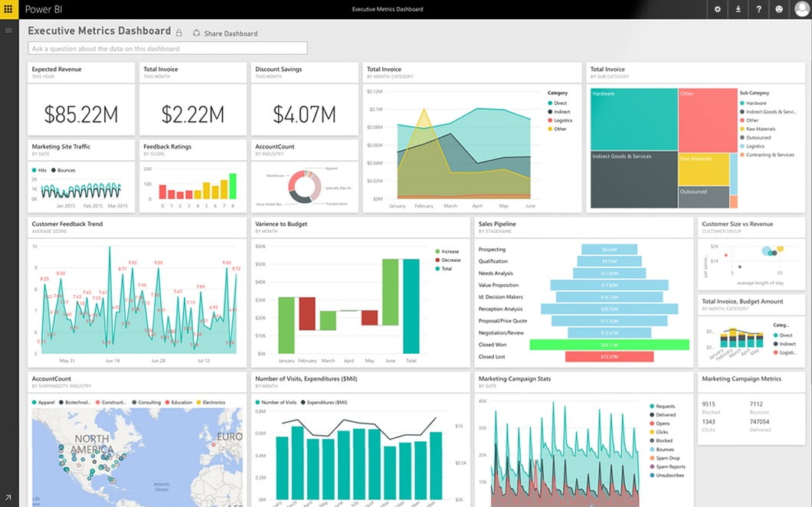812x507 pixels.
Task: Click the lock icon beside the dashboard title
Action: (x=180, y=32)
